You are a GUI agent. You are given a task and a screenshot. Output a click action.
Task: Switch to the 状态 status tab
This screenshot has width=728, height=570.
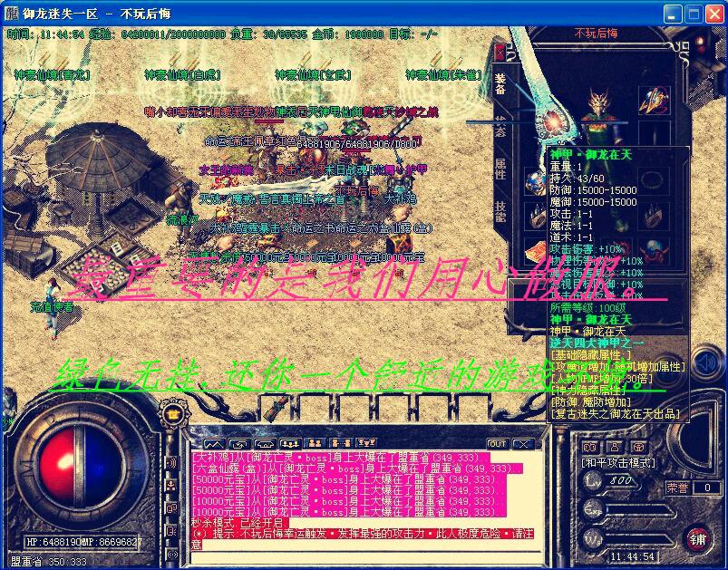coord(500,127)
